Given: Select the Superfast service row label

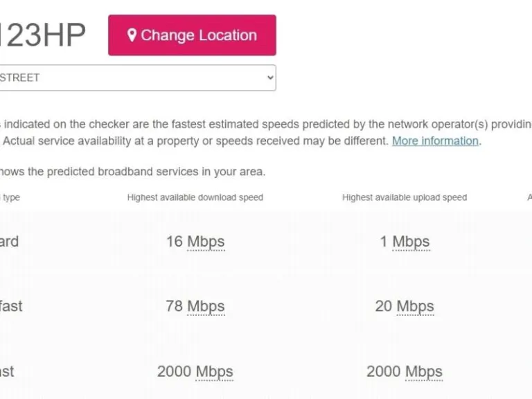Looking at the screenshot, I should click(x=11, y=306).
